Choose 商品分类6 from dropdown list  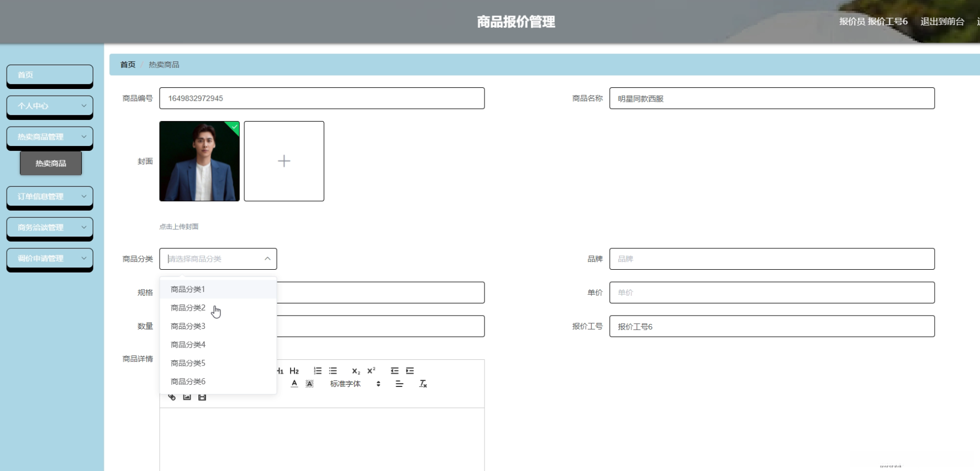(x=218, y=381)
